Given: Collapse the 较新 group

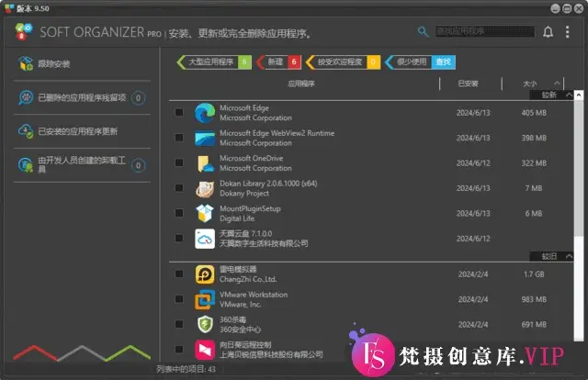Looking at the screenshot, I should point(569,95).
